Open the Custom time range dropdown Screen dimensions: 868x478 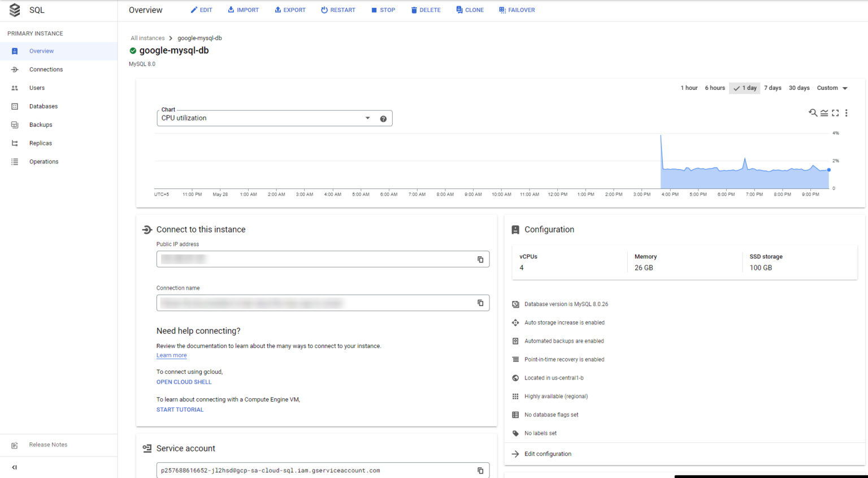point(831,88)
